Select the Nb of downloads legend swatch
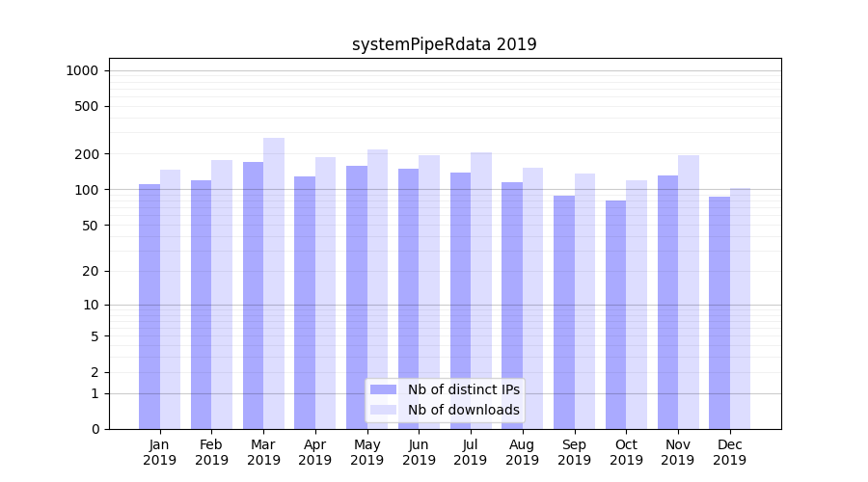 click(x=383, y=410)
